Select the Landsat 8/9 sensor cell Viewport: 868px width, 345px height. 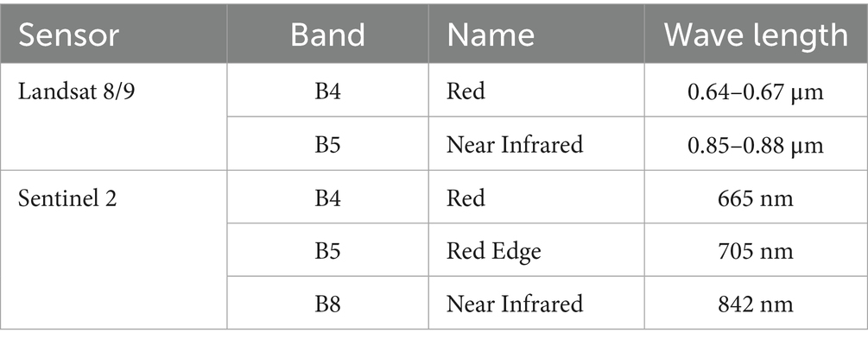113,116
